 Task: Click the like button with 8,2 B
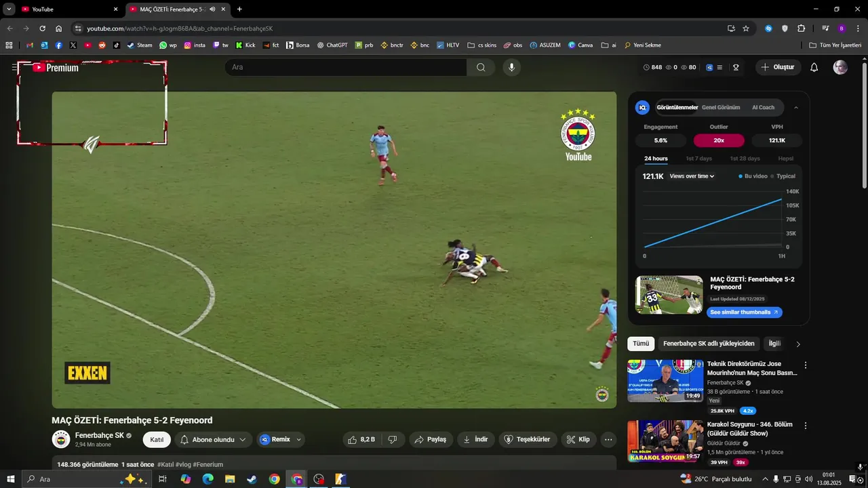pyautogui.click(x=361, y=439)
